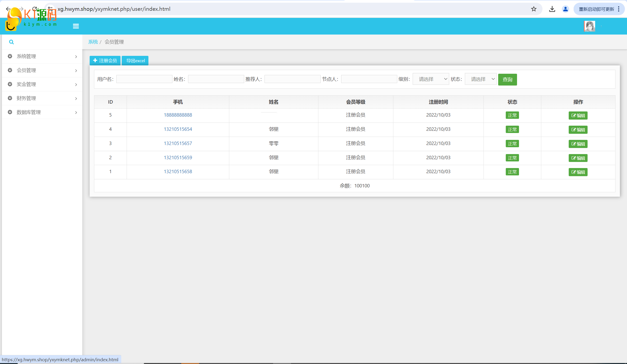Open the 数据库管理 menu item
This screenshot has height=364, width=627.
click(42, 112)
